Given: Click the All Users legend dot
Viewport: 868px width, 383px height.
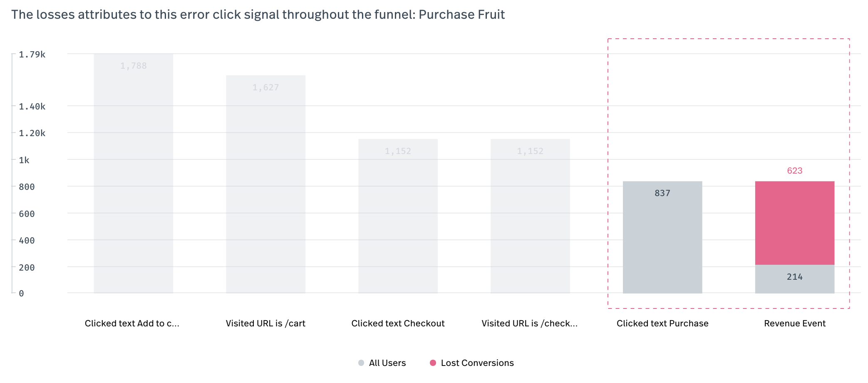Looking at the screenshot, I should tap(361, 363).
